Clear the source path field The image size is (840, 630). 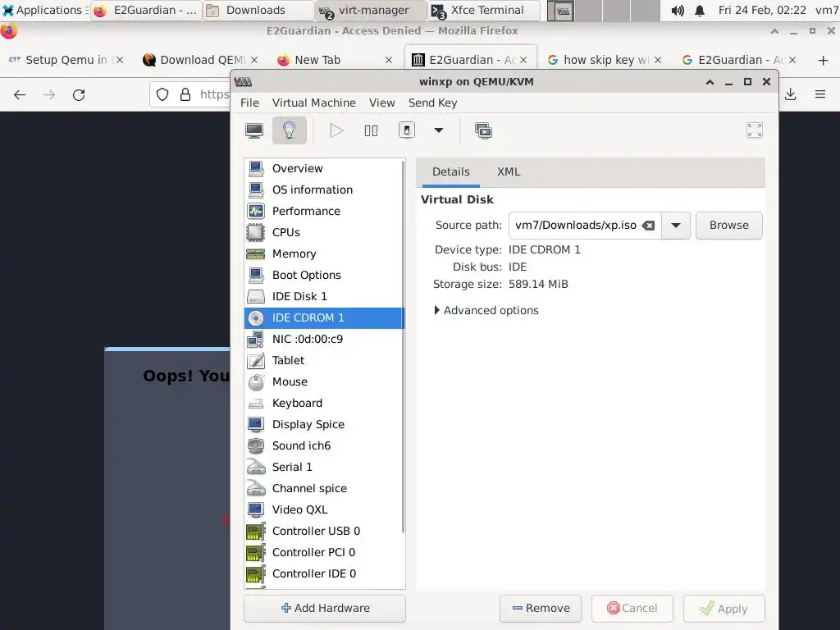[x=649, y=226]
